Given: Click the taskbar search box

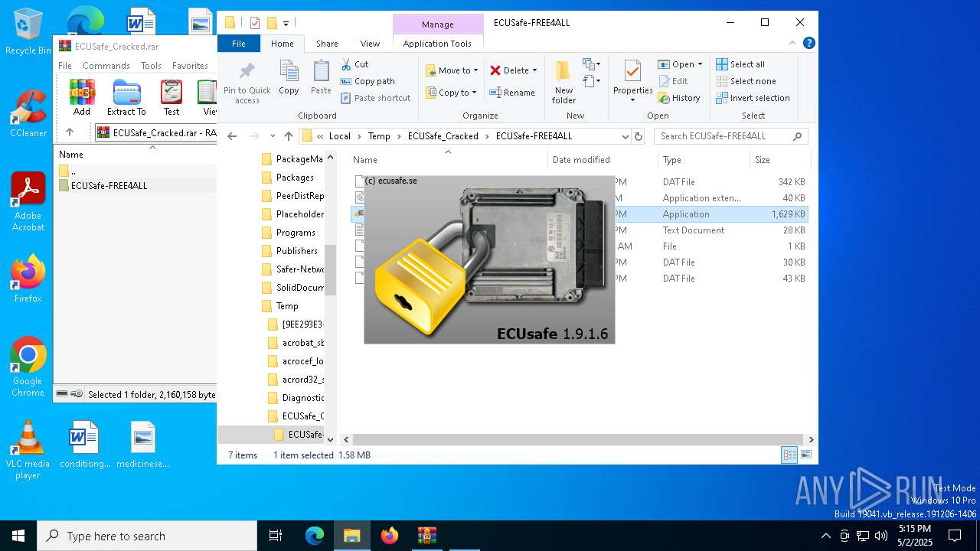Looking at the screenshot, I should [x=147, y=536].
